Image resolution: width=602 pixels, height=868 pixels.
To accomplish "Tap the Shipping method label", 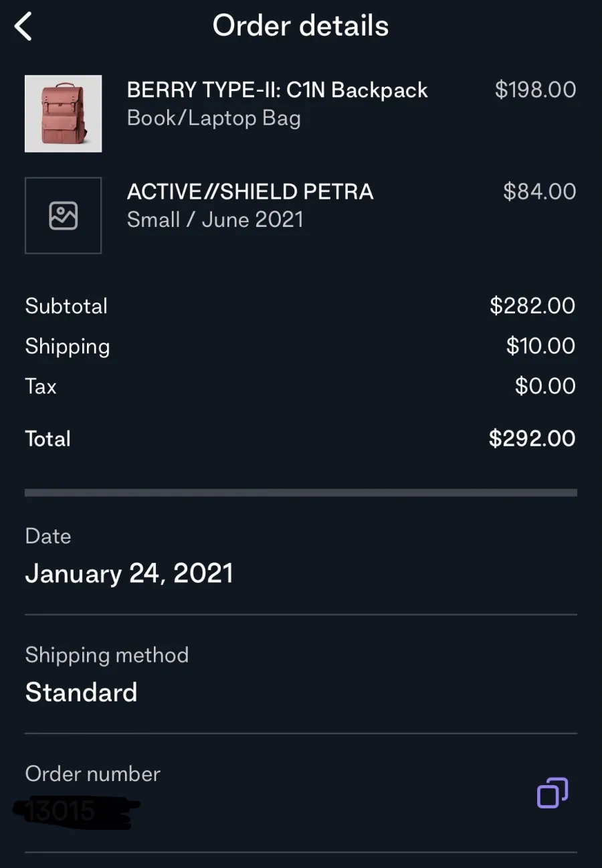I will click(107, 655).
